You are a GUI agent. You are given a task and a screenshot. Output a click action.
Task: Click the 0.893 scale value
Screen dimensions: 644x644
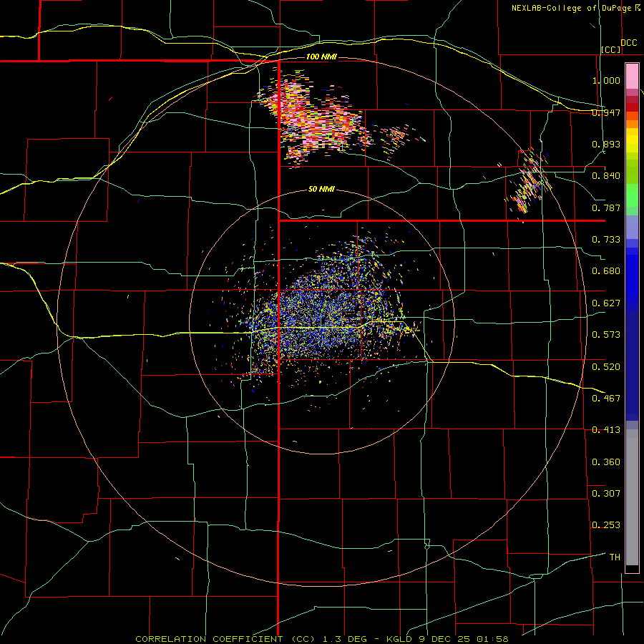coord(606,144)
